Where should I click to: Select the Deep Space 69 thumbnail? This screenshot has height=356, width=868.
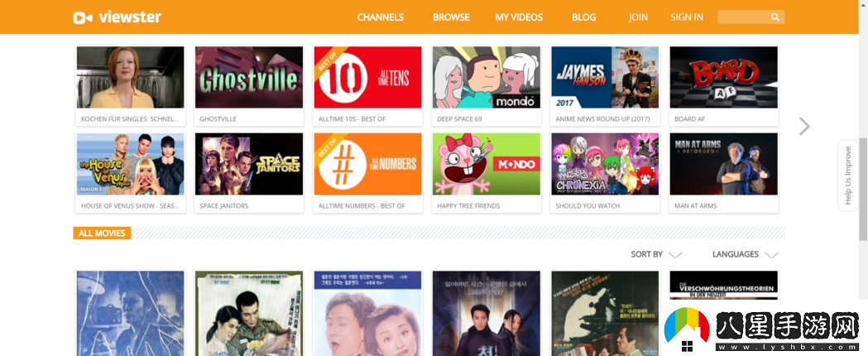click(x=486, y=78)
